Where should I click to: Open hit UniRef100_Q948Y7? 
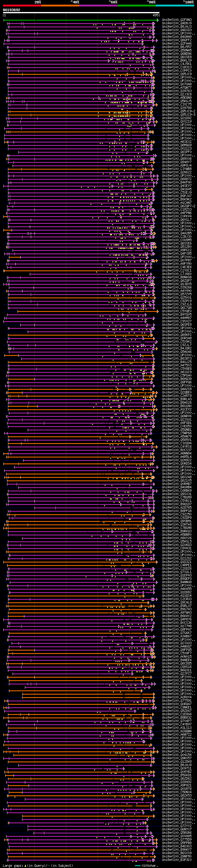(x=177, y=162)
